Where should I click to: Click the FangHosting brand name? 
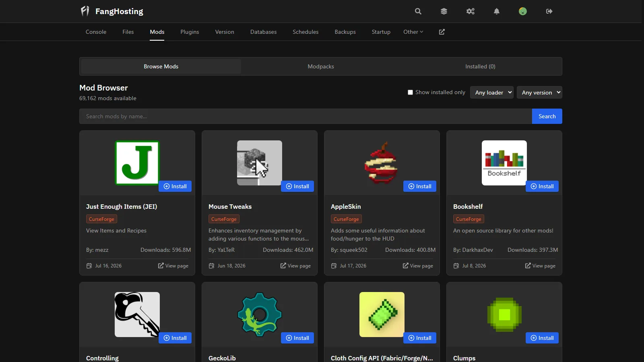[119, 11]
